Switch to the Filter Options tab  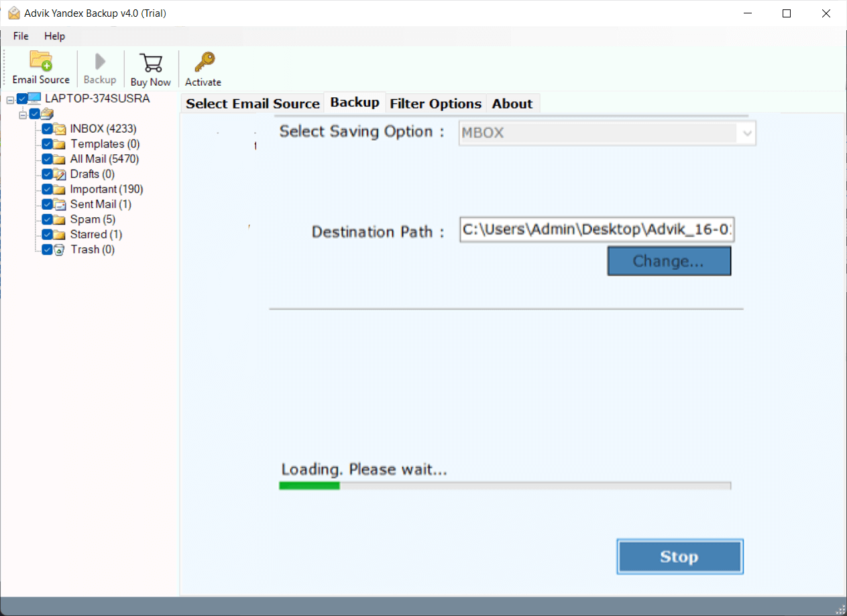point(436,103)
